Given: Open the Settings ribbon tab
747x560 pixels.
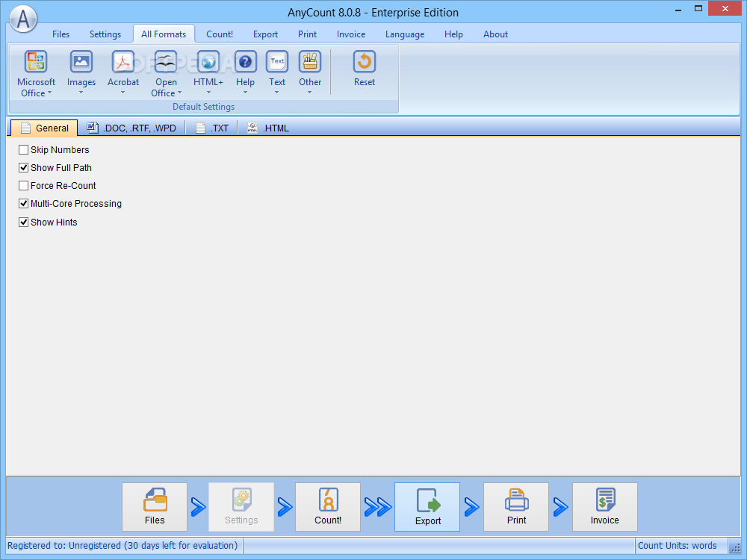Looking at the screenshot, I should (105, 34).
